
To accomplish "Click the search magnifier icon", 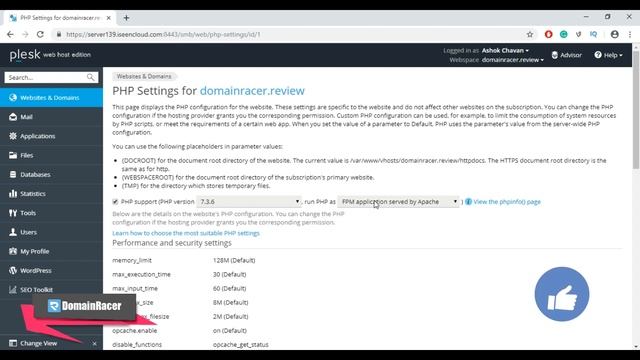I will coord(90,77).
